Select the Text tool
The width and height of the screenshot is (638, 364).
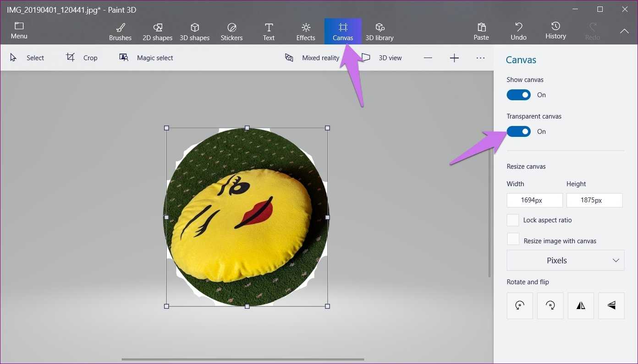click(269, 32)
